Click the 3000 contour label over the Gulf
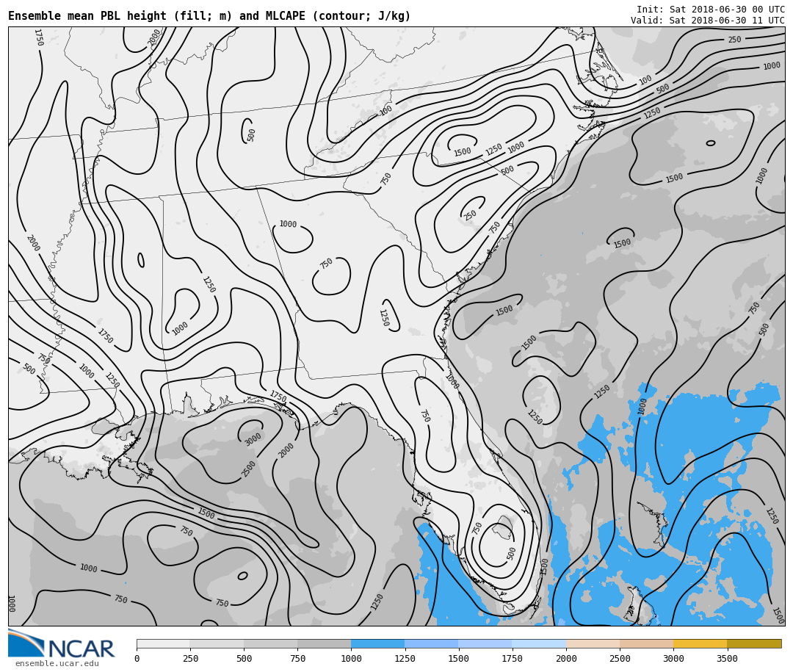 coord(253,438)
